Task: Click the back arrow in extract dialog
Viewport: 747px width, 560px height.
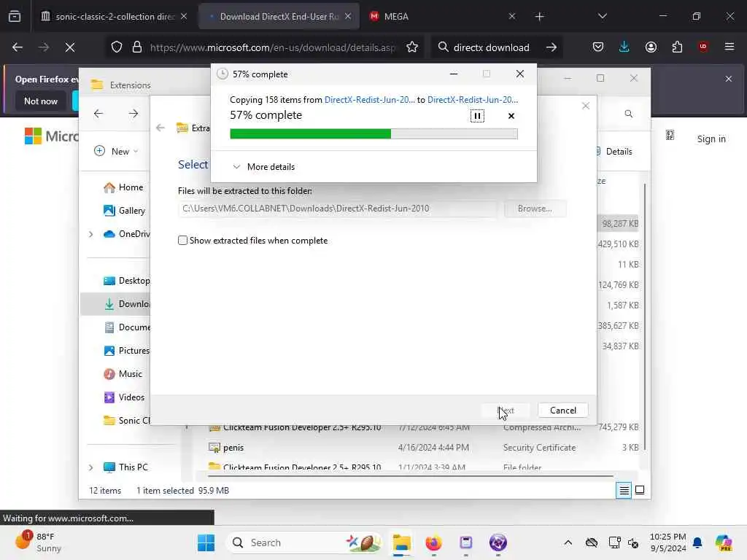Action: pyautogui.click(x=160, y=128)
